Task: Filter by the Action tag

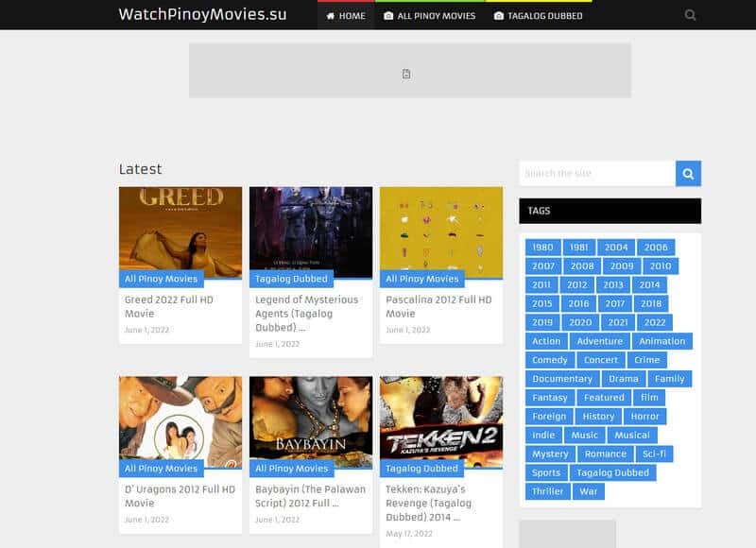Action: pyautogui.click(x=546, y=341)
